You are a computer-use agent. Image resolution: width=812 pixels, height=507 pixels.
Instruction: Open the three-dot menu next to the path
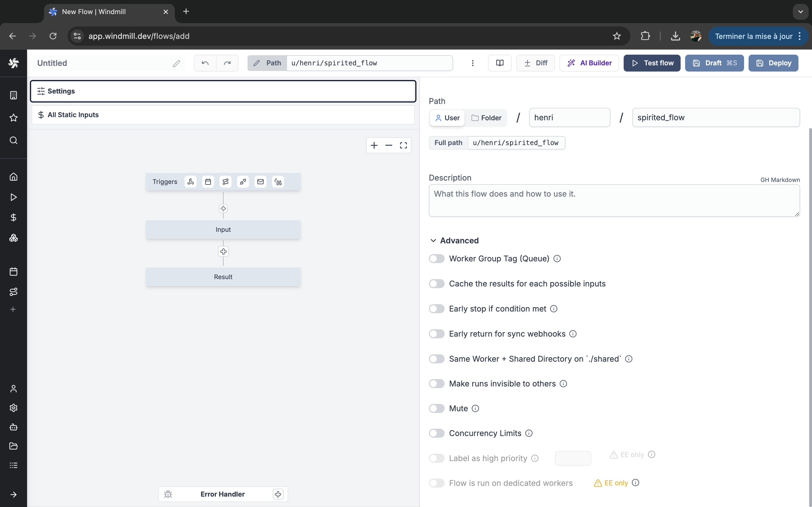(x=473, y=63)
